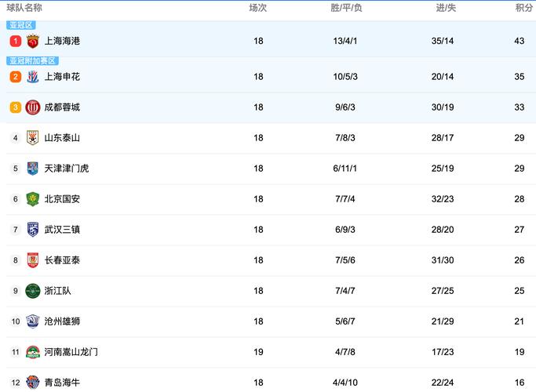
Task: Open team name 沧州雄狮
Action: click(62, 321)
